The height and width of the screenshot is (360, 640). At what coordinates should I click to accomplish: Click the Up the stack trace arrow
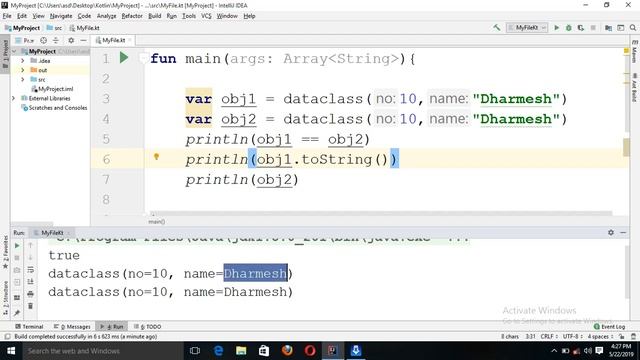tap(31, 246)
